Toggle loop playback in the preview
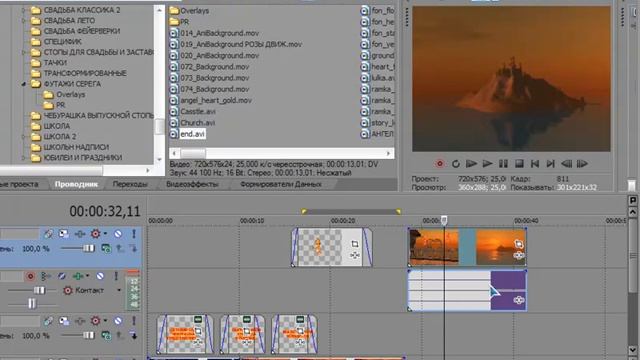Screen dimensions: 640x360 [456, 164]
